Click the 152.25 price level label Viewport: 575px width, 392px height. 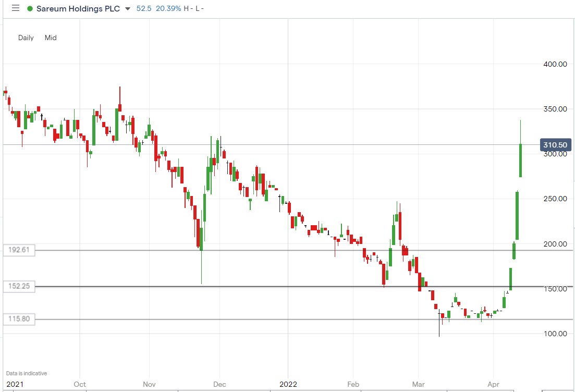[x=19, y=286]
